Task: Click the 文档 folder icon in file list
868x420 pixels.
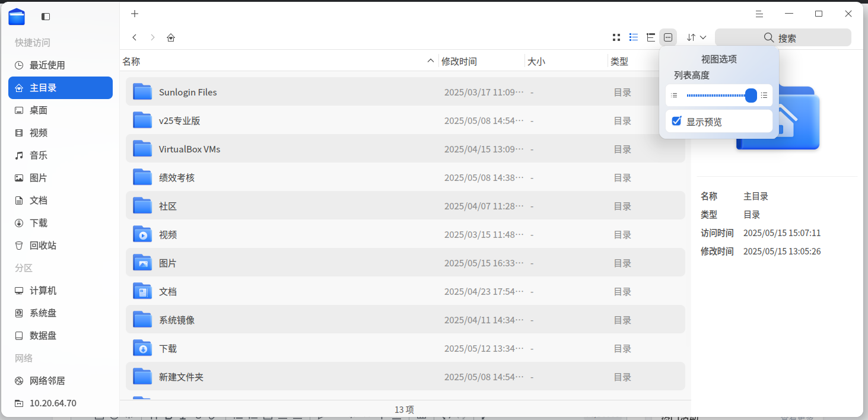Action: click(142, 291)
